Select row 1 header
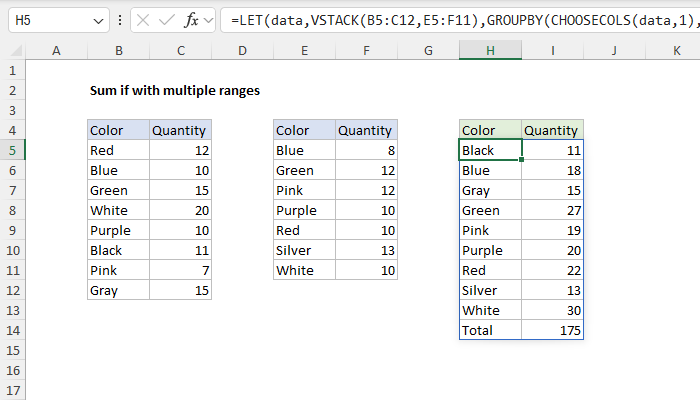Image resolution: width=700 pixels, height=400 pixels. [x=12, y=71]
